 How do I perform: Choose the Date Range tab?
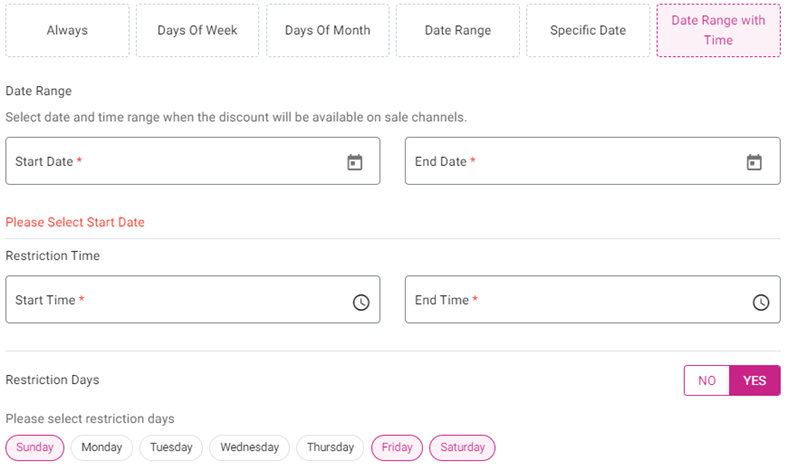(x=458, y=31)
